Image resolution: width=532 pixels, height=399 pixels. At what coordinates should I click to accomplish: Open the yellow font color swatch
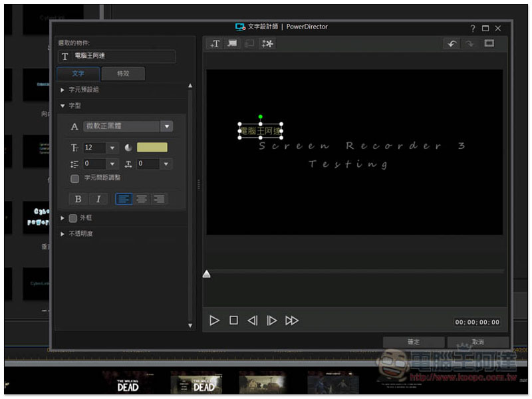coord(152,147)
